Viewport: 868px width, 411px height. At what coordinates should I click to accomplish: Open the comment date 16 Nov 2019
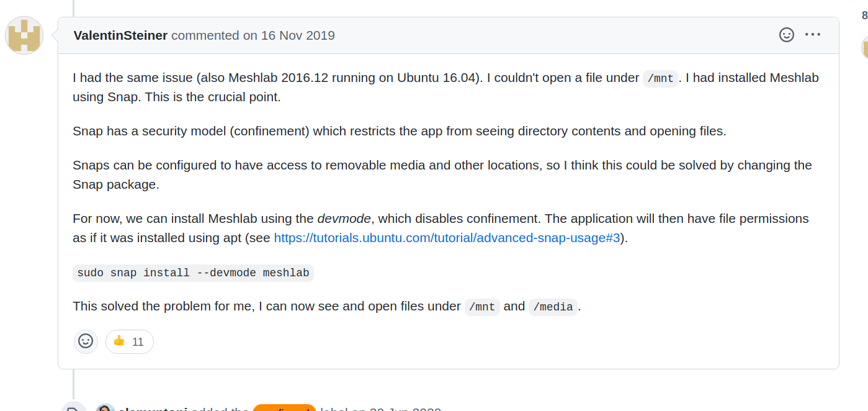click(298, 35)
